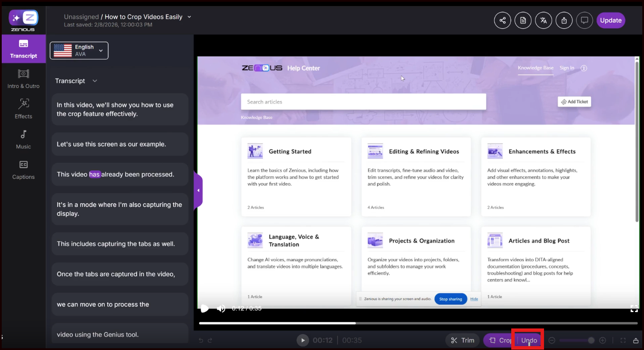Toggle the lock icon in bottom toolbar

[x=635, y=341]
